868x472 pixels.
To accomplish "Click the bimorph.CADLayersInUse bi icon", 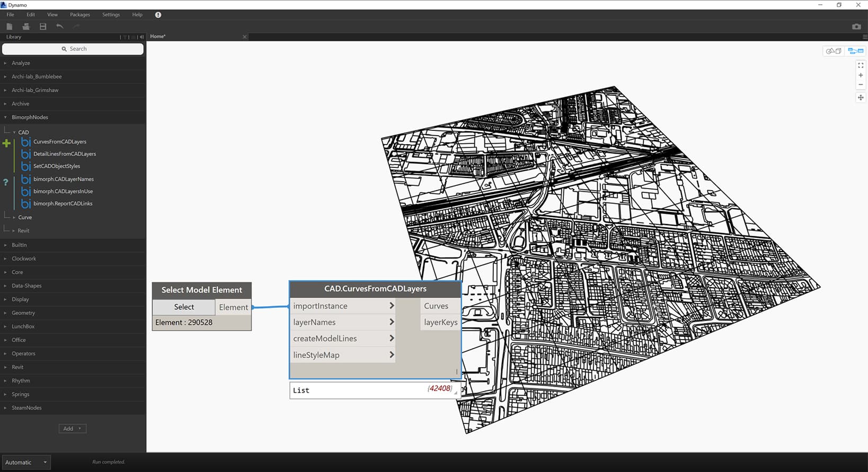I will (25, 191).
